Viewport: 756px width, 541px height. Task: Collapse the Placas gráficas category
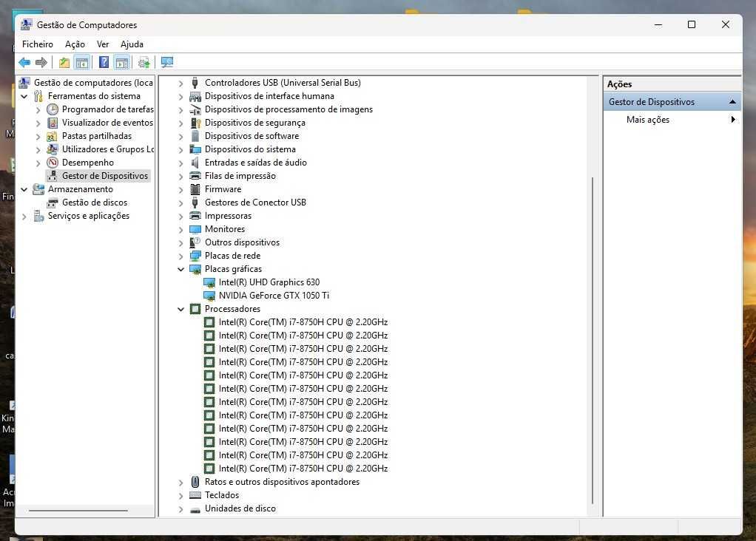point(180,269)
